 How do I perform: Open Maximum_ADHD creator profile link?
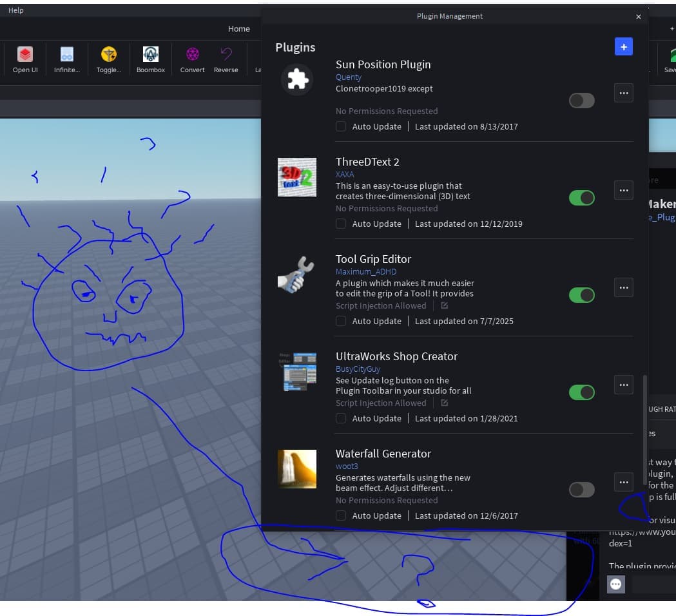(366, 271)
